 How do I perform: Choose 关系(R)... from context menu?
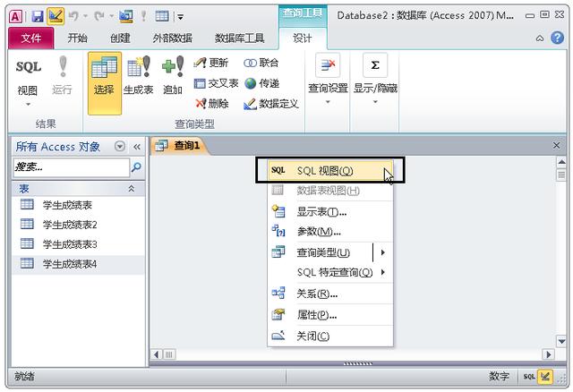click(x=330, y=294)
